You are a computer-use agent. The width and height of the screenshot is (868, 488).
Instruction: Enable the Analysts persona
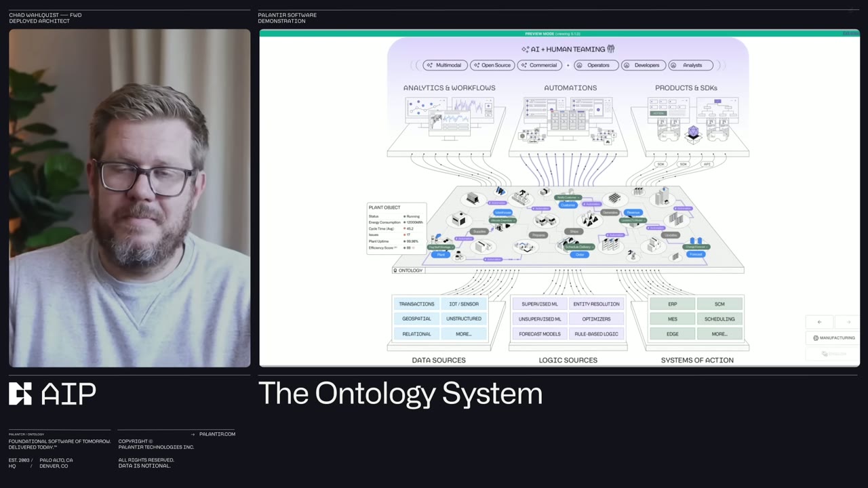tap(691, 65)
